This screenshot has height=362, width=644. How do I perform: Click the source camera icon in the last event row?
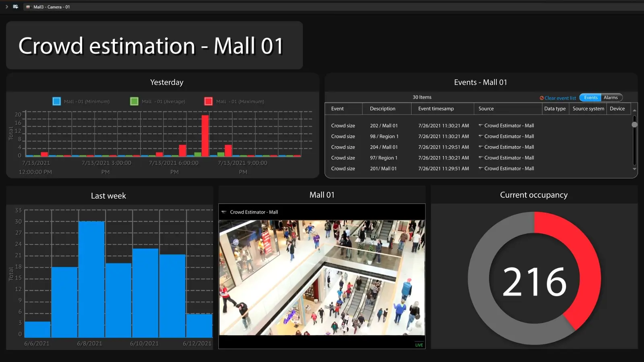coord(481,169)
